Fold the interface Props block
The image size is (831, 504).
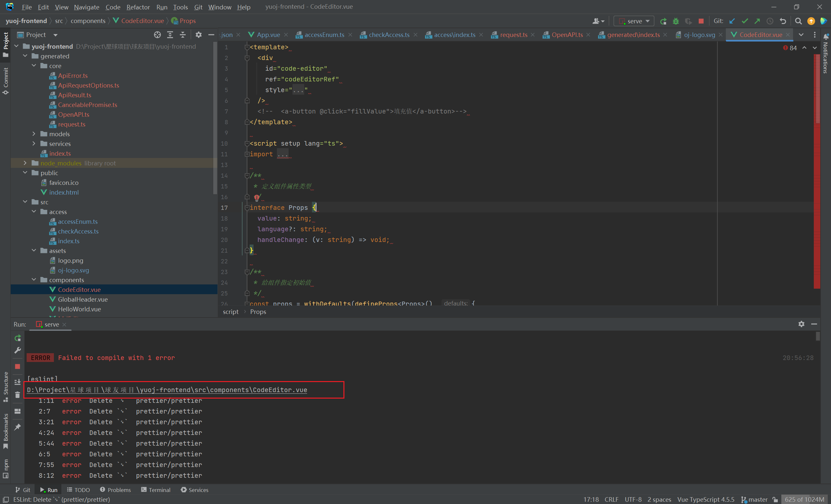coord(247,208)
